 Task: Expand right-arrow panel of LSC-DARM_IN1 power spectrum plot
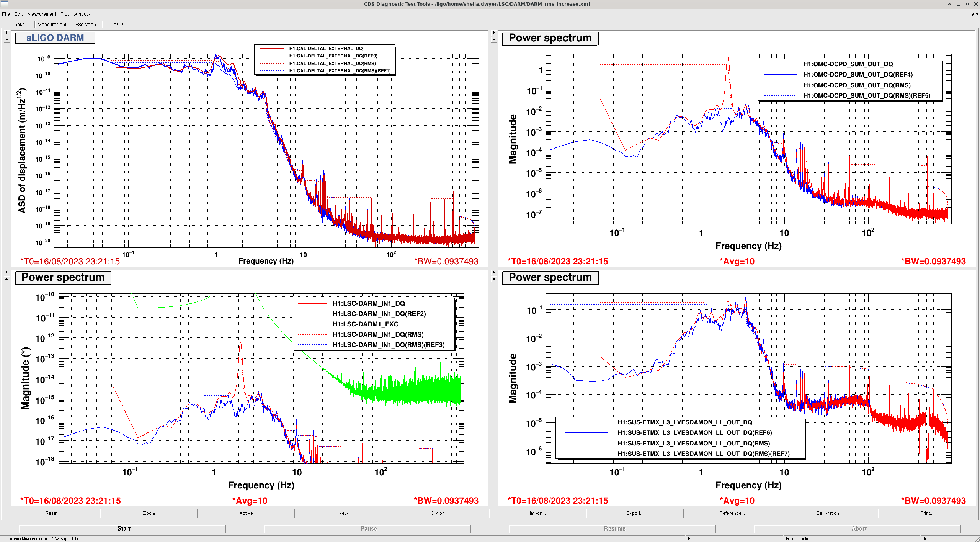(7, 272)
